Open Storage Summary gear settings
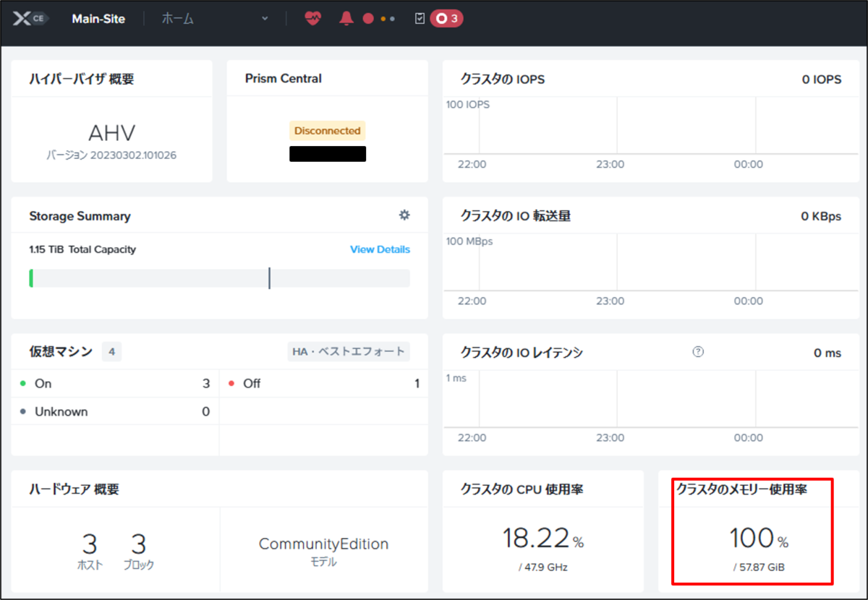868x600 pixels. pos(404,215)
